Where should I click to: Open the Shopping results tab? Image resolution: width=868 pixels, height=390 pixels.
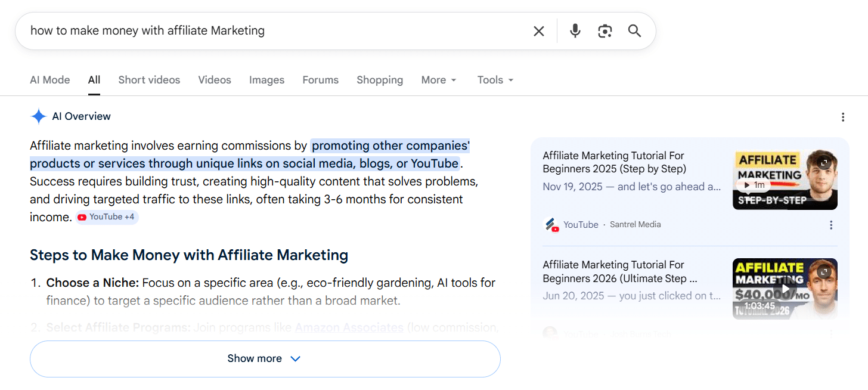(x=380, y=80)
